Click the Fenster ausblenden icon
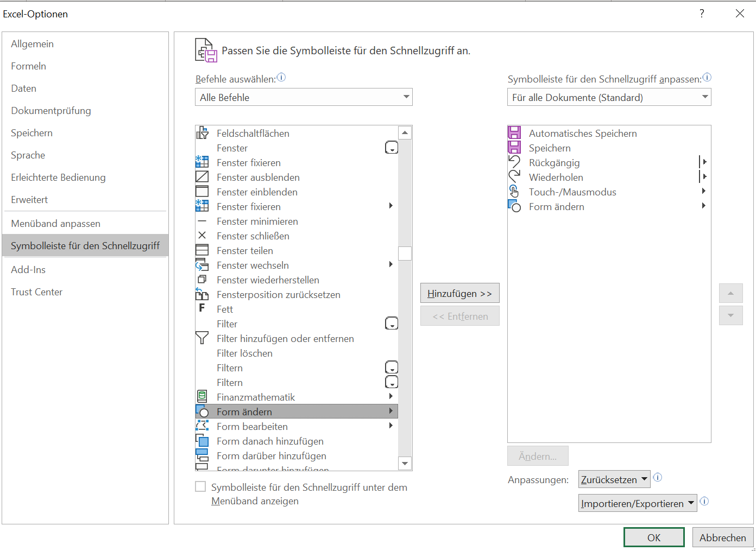The width and height of the screenshot is (756, 551). point(202,177)
